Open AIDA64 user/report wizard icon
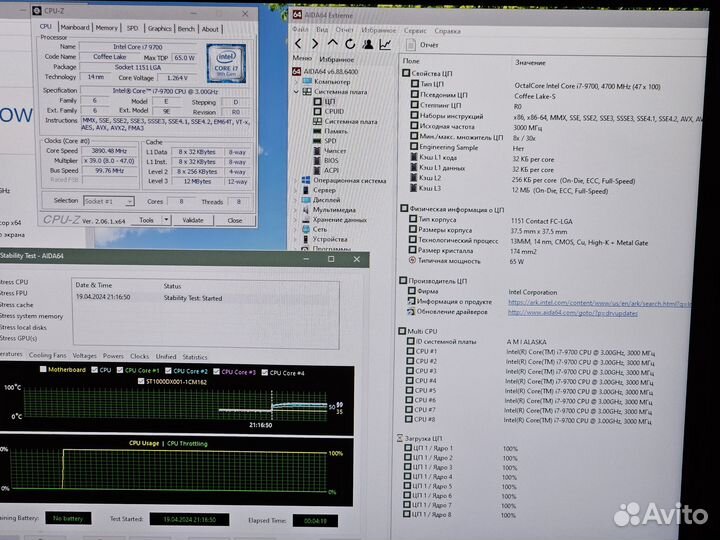This screenshot has height=540, width=720. click(368, 44)
